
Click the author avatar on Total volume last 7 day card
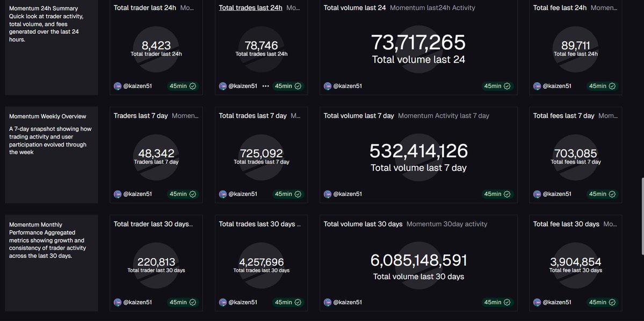(327, 194)
